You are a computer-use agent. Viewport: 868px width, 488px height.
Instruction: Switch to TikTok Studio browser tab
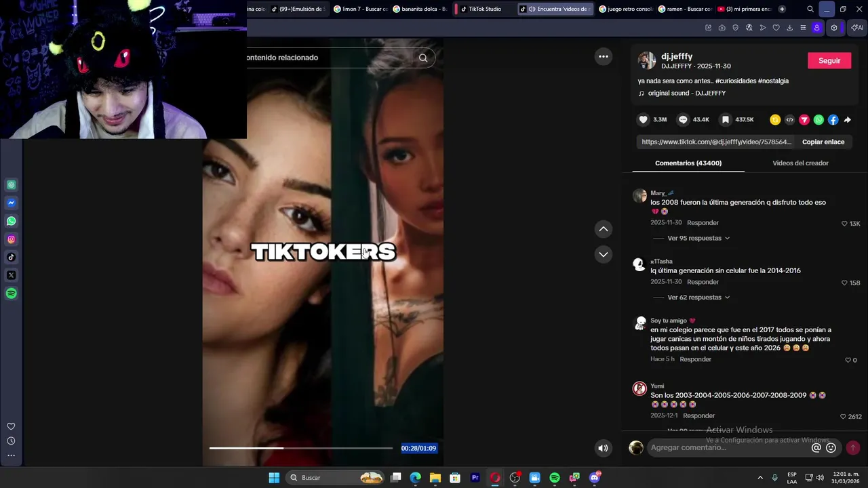click(485, 9)
